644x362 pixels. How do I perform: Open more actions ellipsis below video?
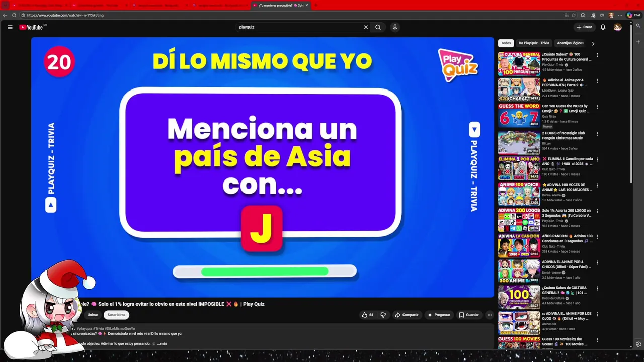tap(489, 315)
